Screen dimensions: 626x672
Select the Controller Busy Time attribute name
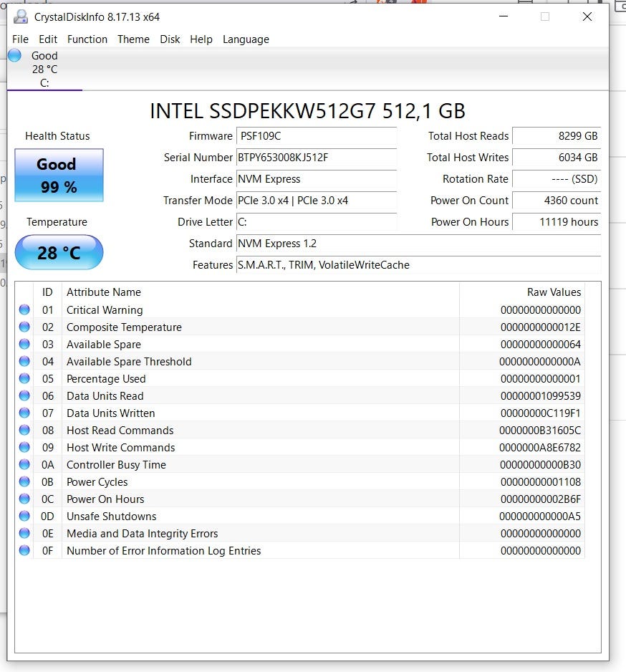click(x=116, y=464)
